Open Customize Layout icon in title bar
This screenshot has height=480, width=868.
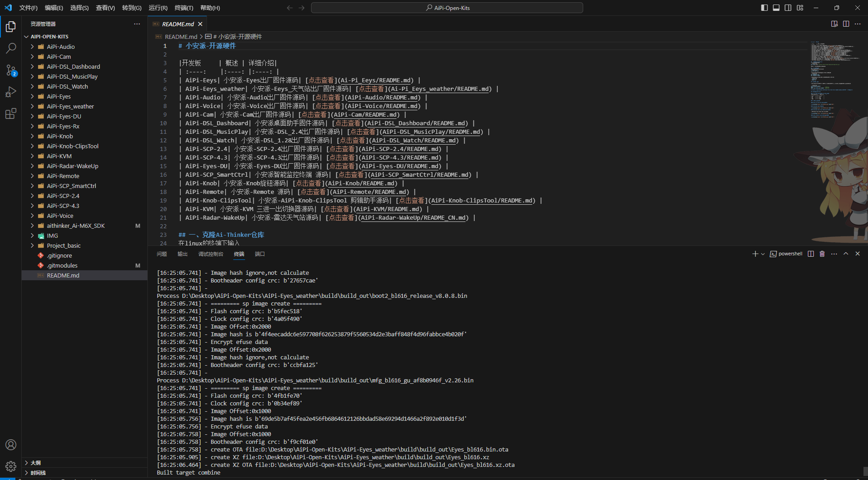click(800, 8)
